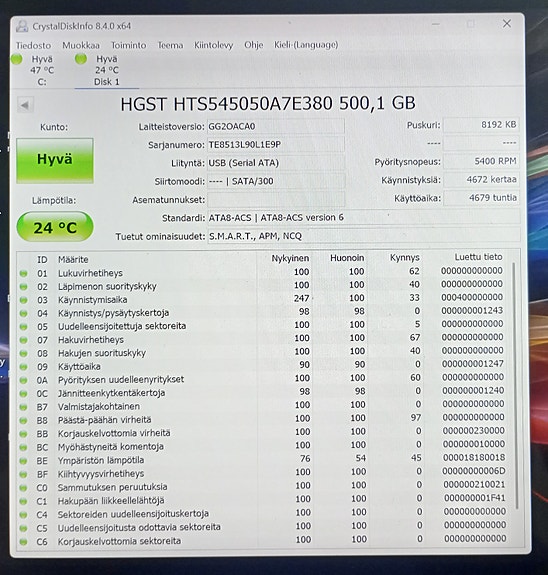The height and width of the screenshot is (575, 548).
Task: Select the Disk 1 drive tab
Action: [106, 70]
